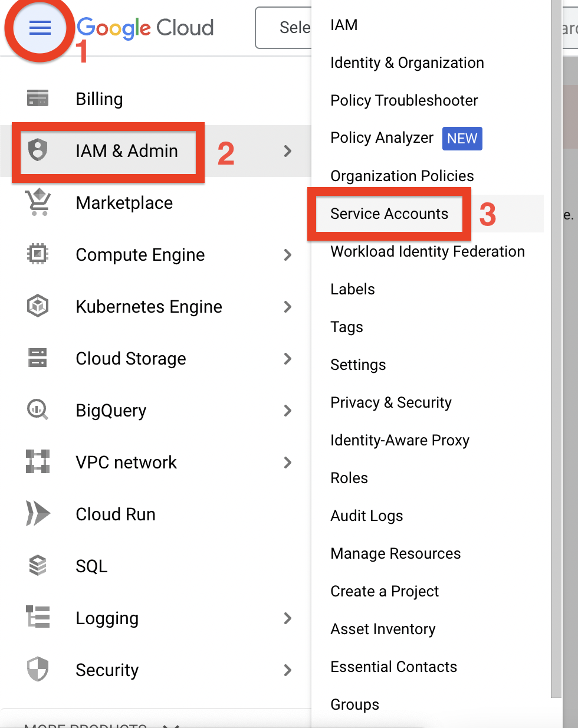Click the submenu vertical scrollbar
The height and width of the screenshot is (728, 578).
click(556, 348)
